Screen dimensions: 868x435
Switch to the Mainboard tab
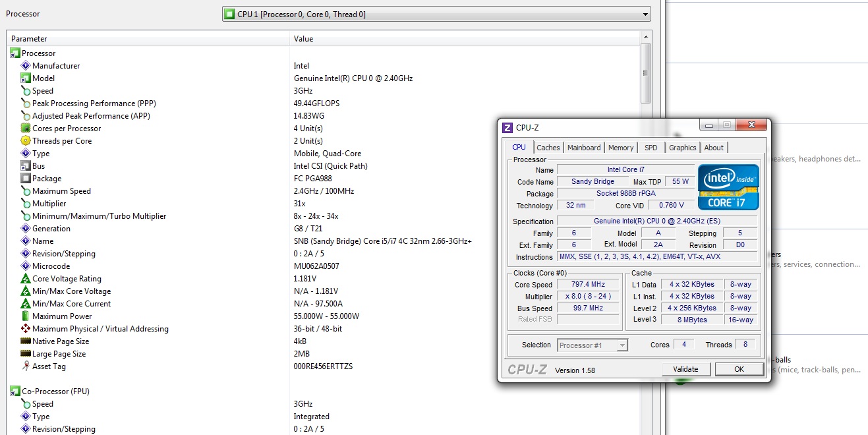pos(583,147)
